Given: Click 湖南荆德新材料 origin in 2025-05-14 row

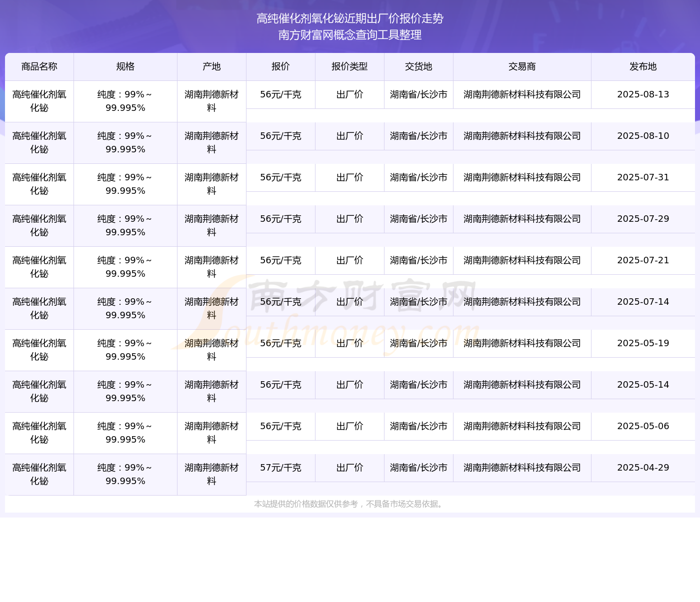Looking at the screenshot, I should click(x=211, y=392).
